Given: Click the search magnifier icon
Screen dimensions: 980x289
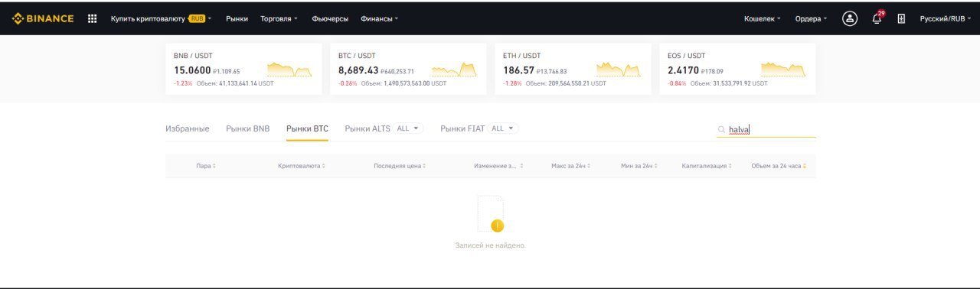Looking at the screenshot, I should pyautogui.click(x=721, y=130).
